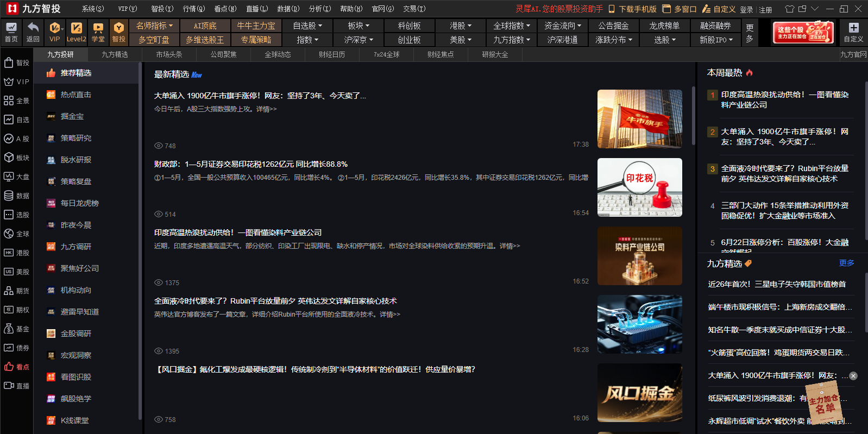Click the AI顶底 button
Screen dimensions: 868x434
coord(205,26)
